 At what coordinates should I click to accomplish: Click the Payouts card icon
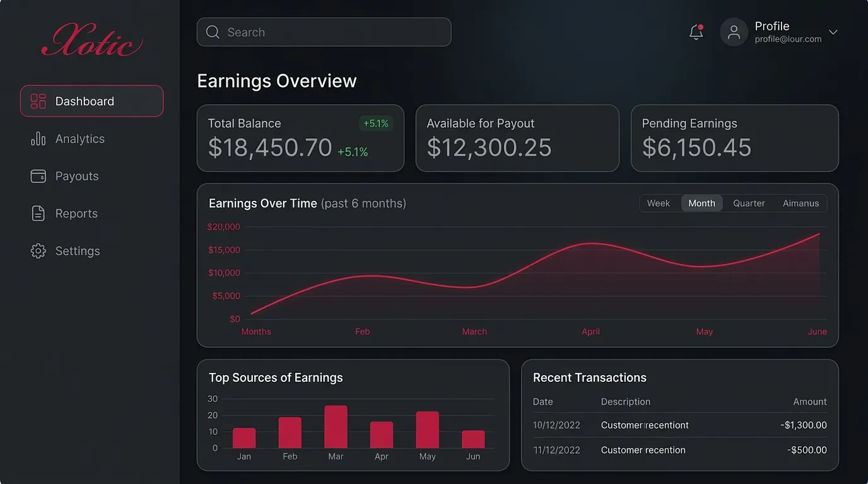[38, 176]
